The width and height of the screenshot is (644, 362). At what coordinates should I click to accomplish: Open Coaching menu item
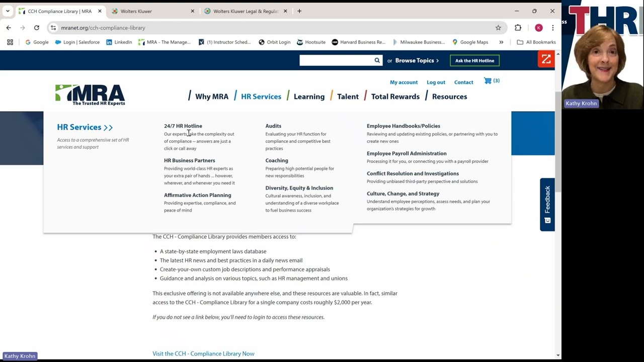(x=277, y=160)
